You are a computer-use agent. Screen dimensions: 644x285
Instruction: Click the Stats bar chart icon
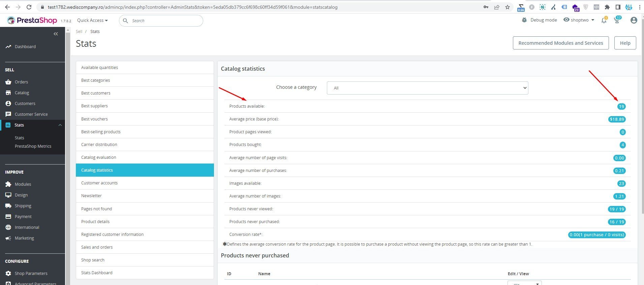[x=8, y=125]
